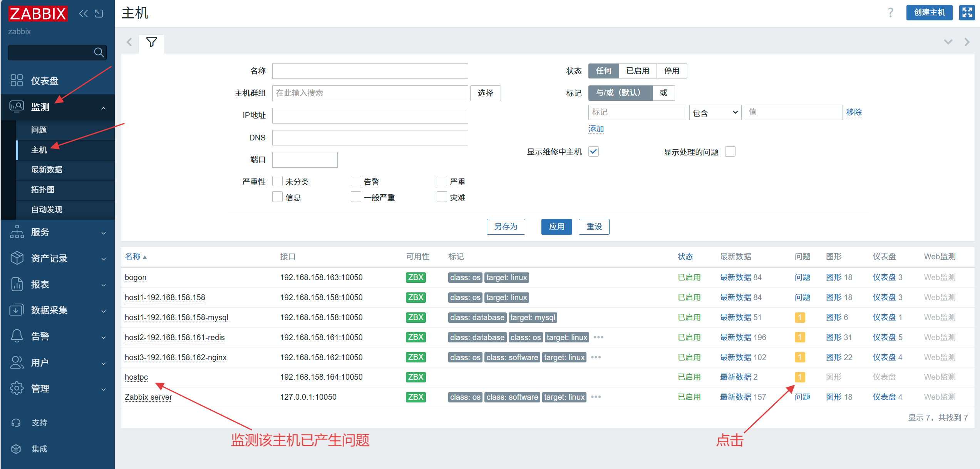Click the 监测 monitoring icon
Viewport: 980px width, 469px height.
pos(17,107)
